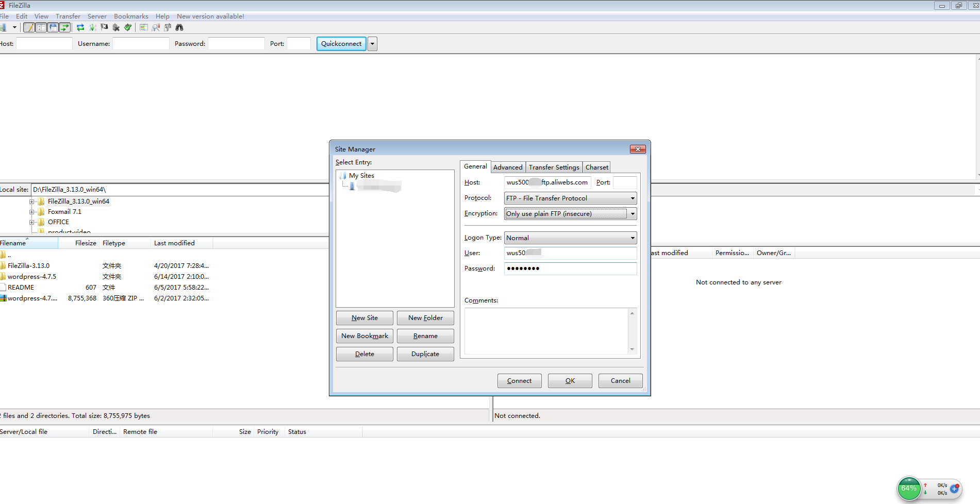Click the Site Manager Port field
The height and width of the screenshot is (504, 980).
click(625, 182)
